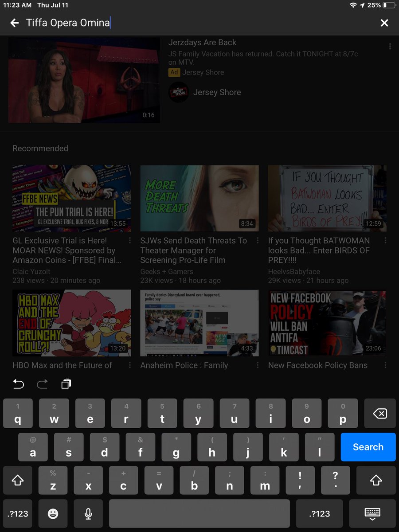
Task: Tap the undo arrow above keyboard
Action: point(18,384)
